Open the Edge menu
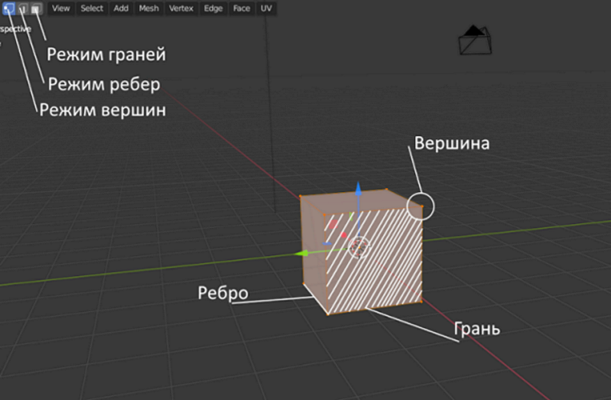611x400 pixels. coord(213,8)
